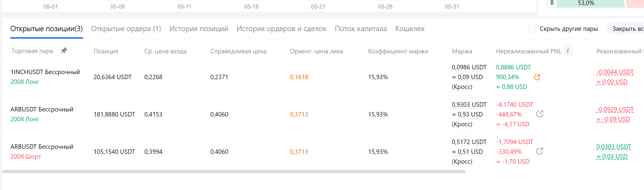
Task: Share the ARBUSDT short position PNL
Action: point(540,151)
